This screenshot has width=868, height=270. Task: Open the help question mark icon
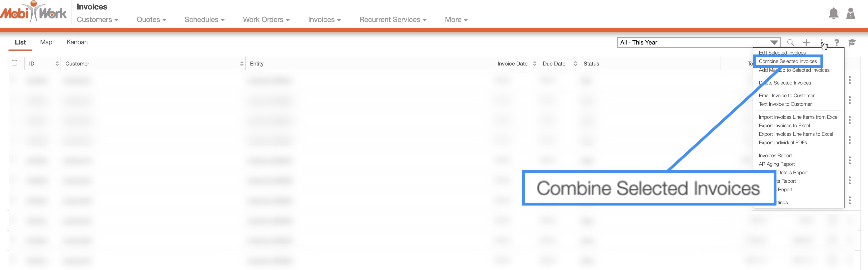(x=837, y=42)
